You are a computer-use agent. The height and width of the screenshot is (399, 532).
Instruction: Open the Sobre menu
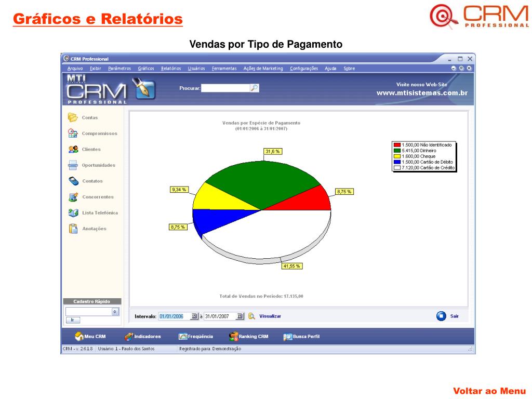point(349,68)
